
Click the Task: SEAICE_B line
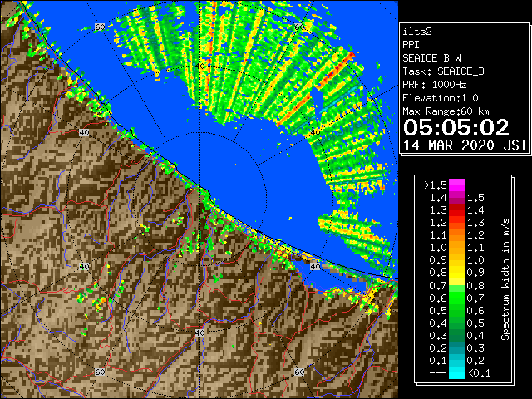tap(443, 71)
